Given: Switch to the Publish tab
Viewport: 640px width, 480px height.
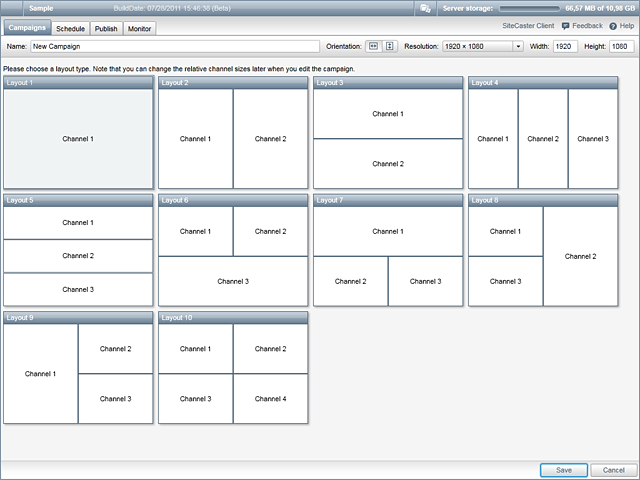Looking at the screenshot, I should (106, 28).
